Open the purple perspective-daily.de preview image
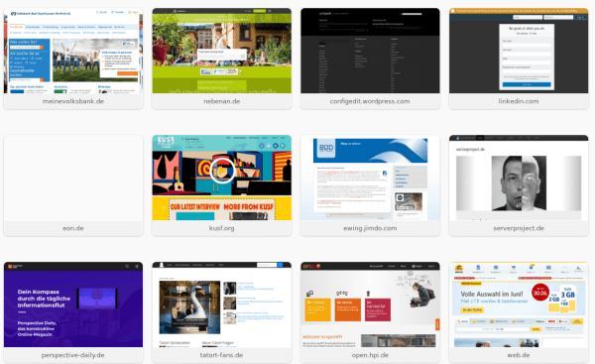Viewport: 595px width, 364px height. [73, 304]
